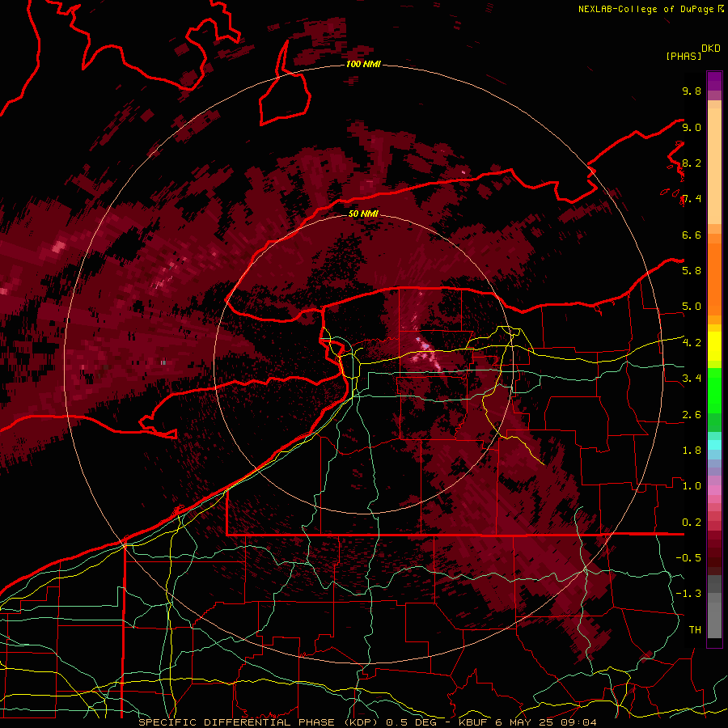Click the TH legend label
Screen dimensions: 728x728
tap(695, 629)
